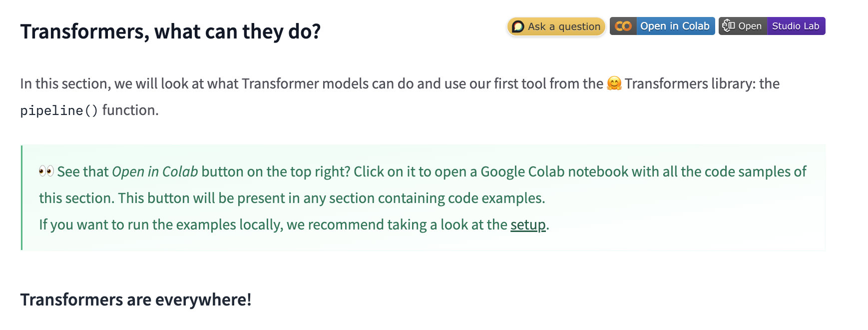The width and height of the screenshot is (868, 330).
Task: Click the pipeline() code text
Action: (x=59, y=110)
